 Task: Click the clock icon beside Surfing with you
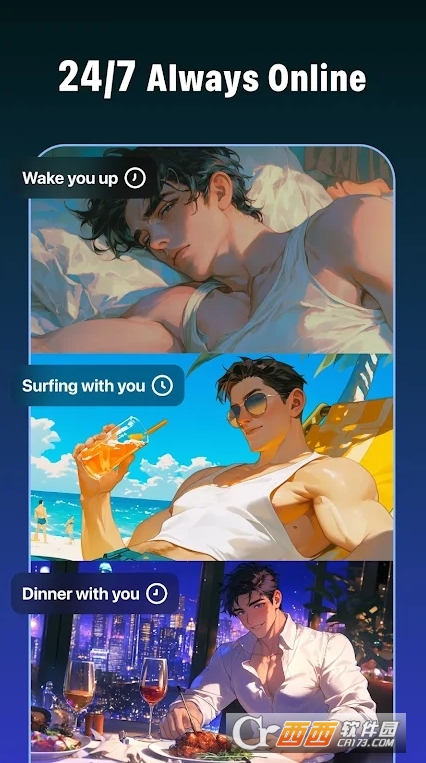coord(162,386)
